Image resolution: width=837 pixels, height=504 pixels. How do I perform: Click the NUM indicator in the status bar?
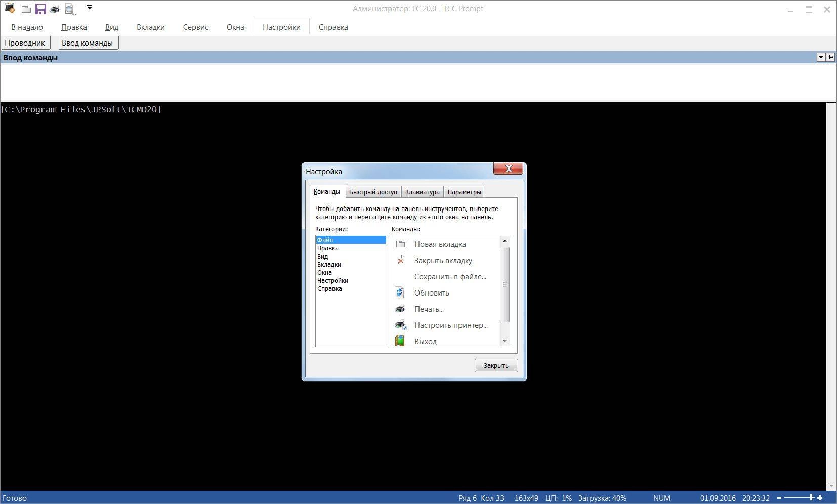[x=661, y=498]
